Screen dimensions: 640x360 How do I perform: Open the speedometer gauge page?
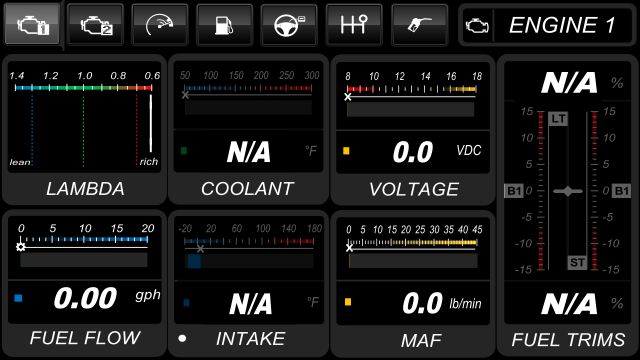(x=160, y=25)
